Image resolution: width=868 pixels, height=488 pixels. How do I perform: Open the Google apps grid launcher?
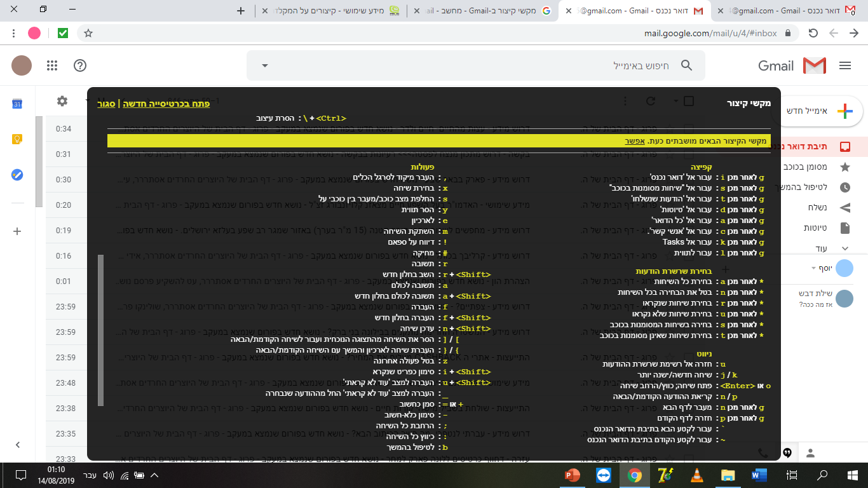click(x=52, y=65)
